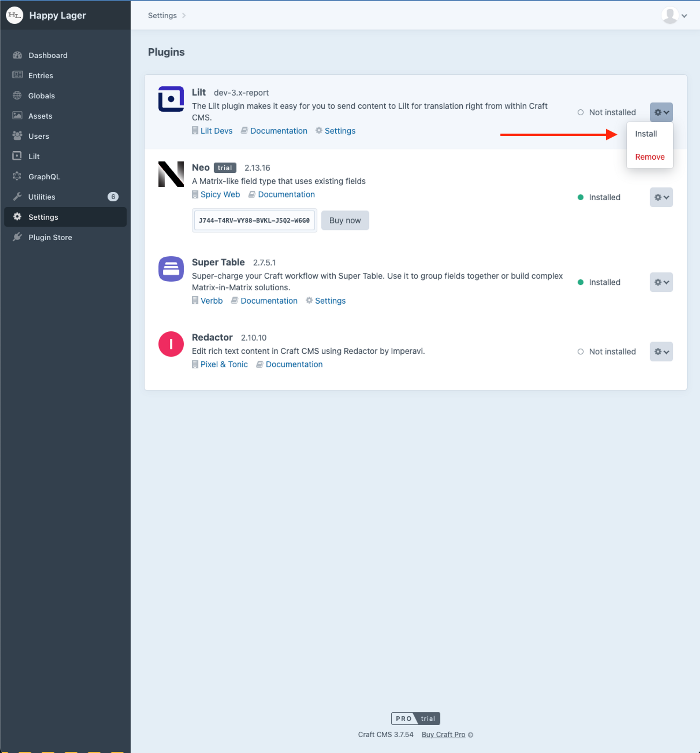Click the GraphQL sidebar icon
The width and height of the screenshot is (700, 753).
(17, 177)
